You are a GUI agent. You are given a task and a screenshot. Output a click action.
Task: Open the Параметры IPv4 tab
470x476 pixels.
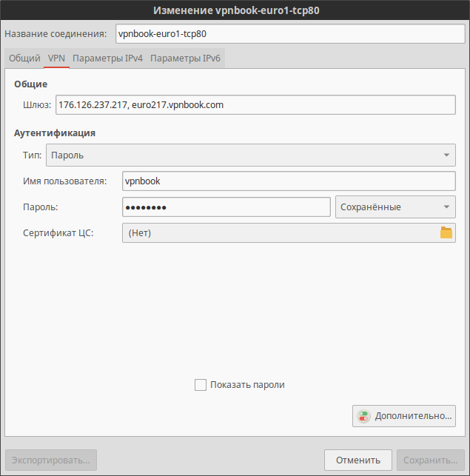pos(107,58)
